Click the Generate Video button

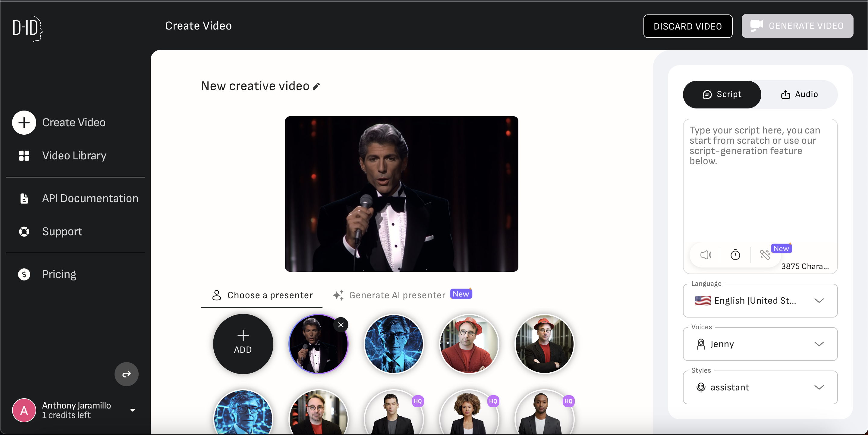click(797, 26)
